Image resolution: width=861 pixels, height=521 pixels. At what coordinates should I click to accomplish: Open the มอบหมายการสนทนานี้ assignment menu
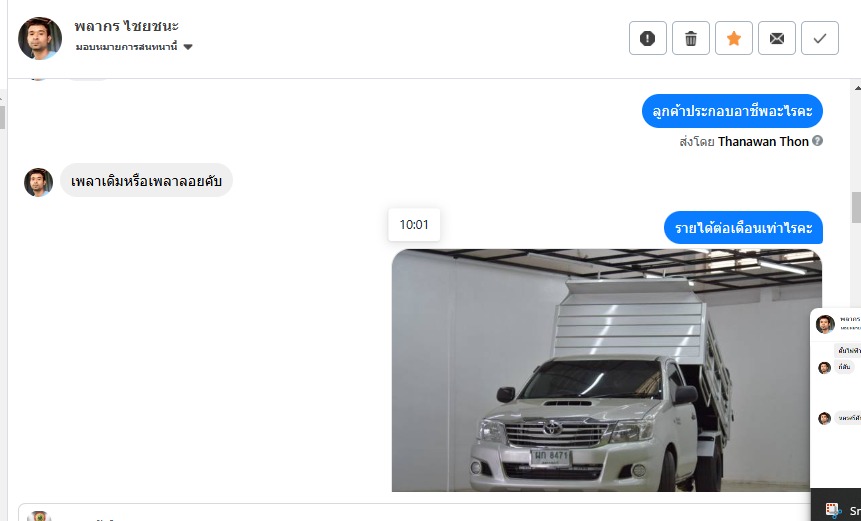pyautogui.click(x=134, y=47)
